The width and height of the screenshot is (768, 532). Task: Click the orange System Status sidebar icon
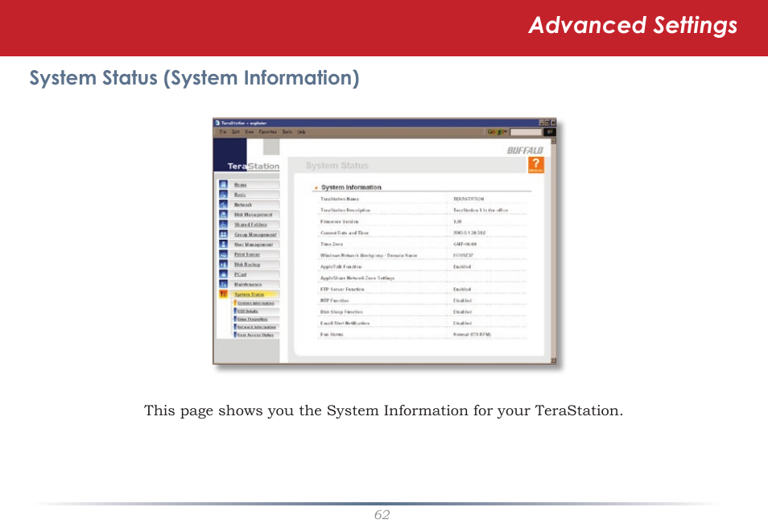pos(223,294)
